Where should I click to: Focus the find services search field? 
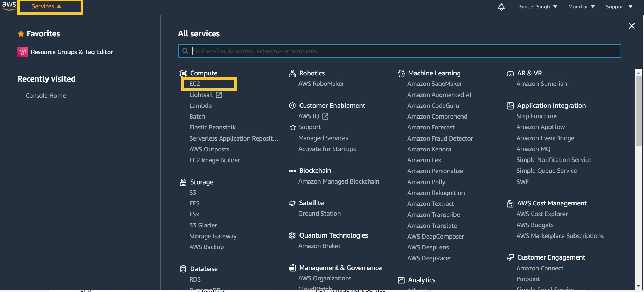pyautogui.click(x=399, y=51)
